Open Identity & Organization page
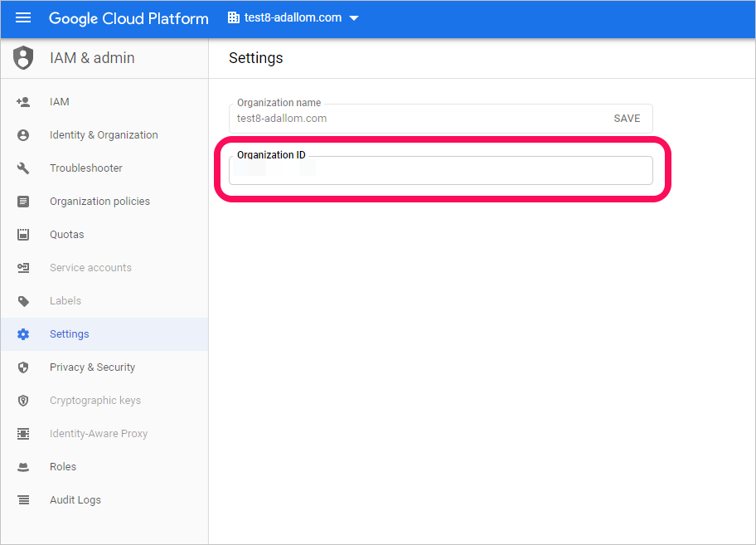The image size is (756, 545). (104, 135)
